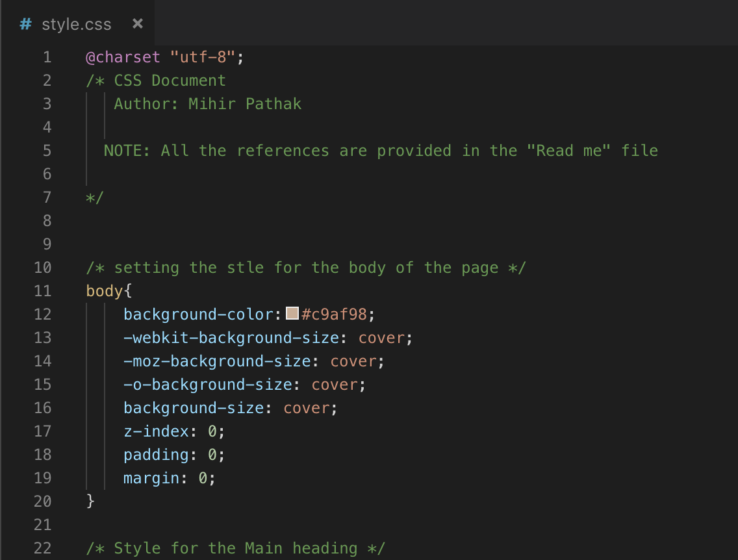
Task: Click the CSS file type icon on the tab
Action: (26, 25)
